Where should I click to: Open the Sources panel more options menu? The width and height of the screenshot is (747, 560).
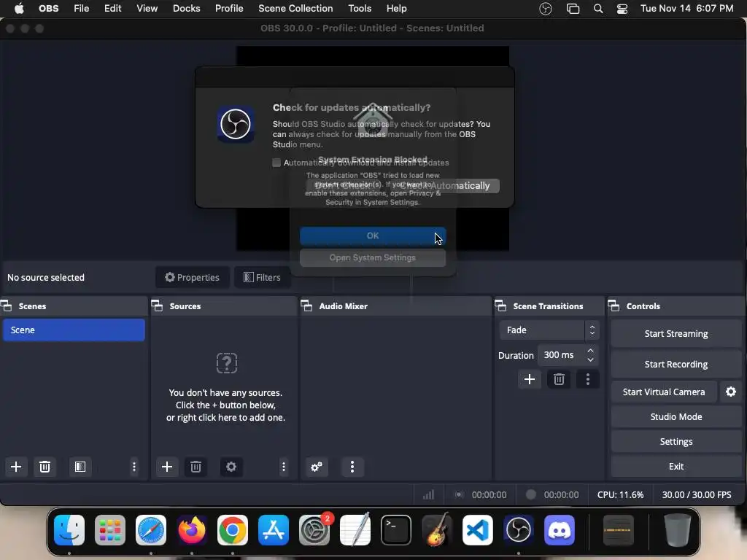pyautogui.click(x=284, y=467)
